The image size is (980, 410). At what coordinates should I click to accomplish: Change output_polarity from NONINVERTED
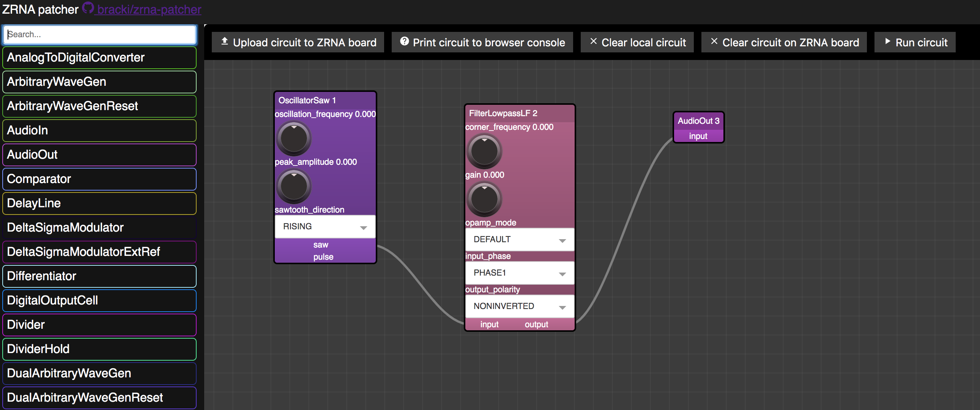pyautogui.click(x=519, y=306)
